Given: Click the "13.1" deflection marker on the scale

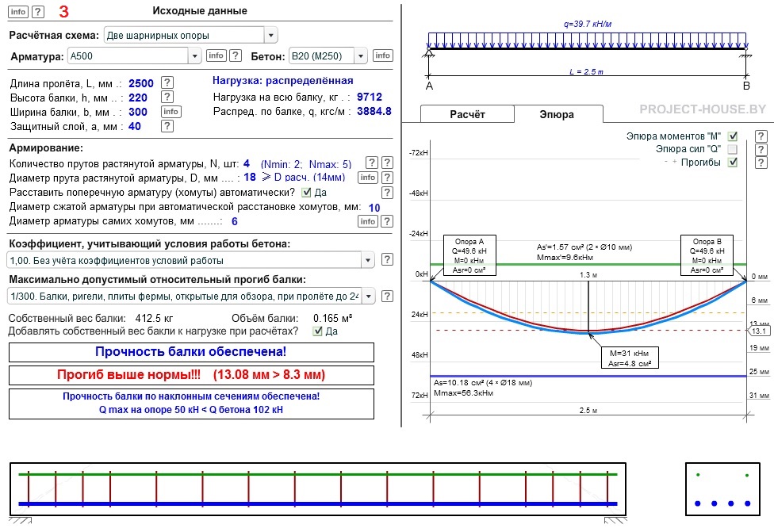Looking at the screenshot, I should pos(759,331).
